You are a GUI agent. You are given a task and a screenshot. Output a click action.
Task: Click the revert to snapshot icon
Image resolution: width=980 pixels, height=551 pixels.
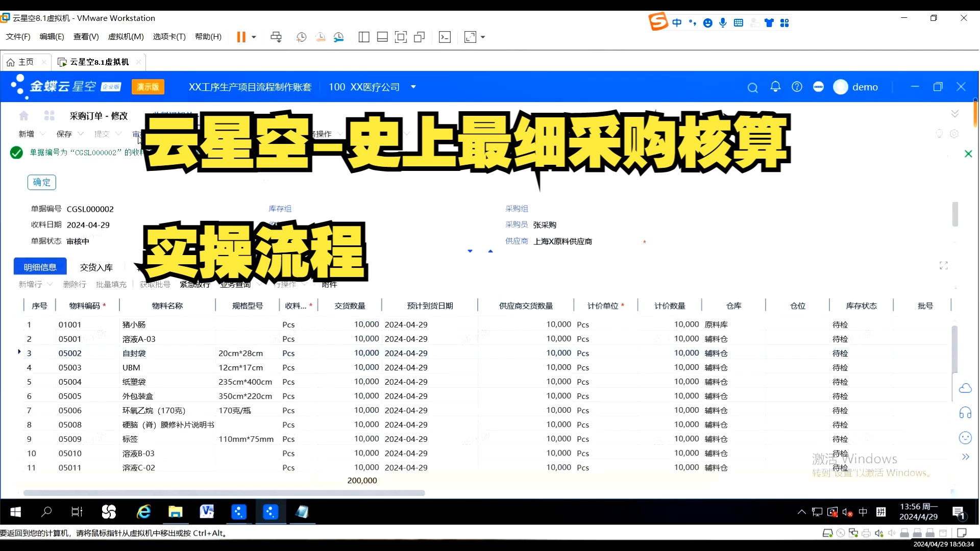click(x=320, y=37)
